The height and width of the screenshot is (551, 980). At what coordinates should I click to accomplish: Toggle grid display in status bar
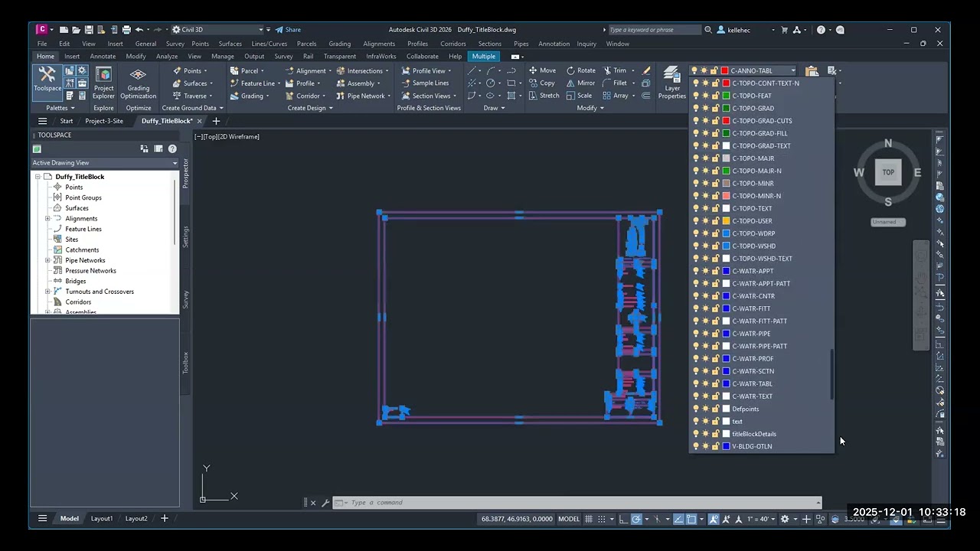pos(589,519)
